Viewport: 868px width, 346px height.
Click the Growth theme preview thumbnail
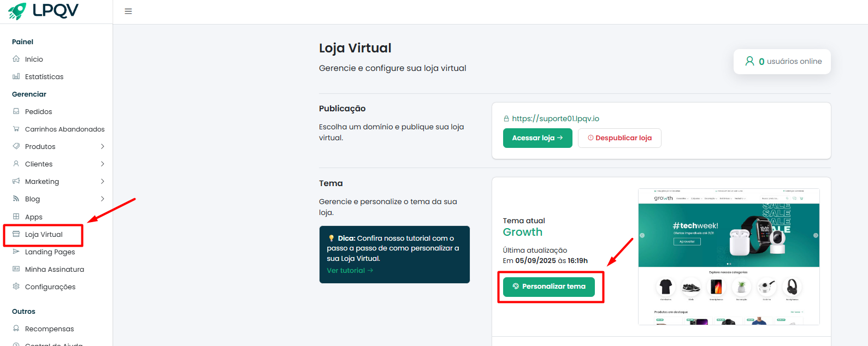point(729,256)
